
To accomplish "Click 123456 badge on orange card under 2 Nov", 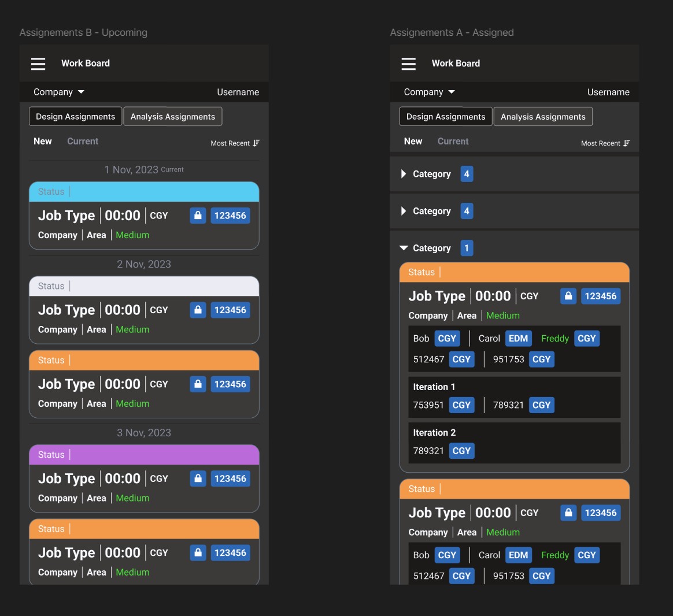I will tap(231, 384).
